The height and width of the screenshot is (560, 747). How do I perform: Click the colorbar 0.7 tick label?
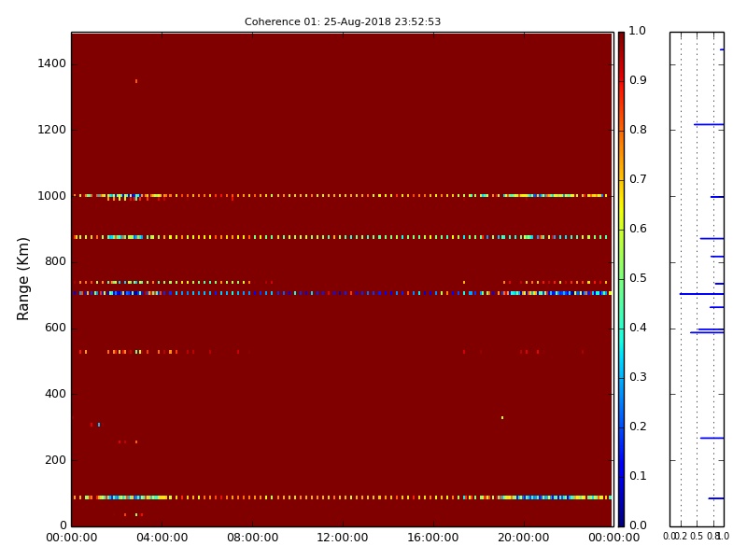tap(638, 179)
